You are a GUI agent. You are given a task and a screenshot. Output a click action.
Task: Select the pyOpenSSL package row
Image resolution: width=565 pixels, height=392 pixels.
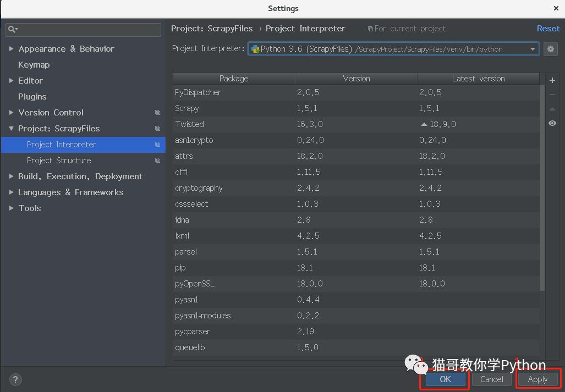point(356,284)
